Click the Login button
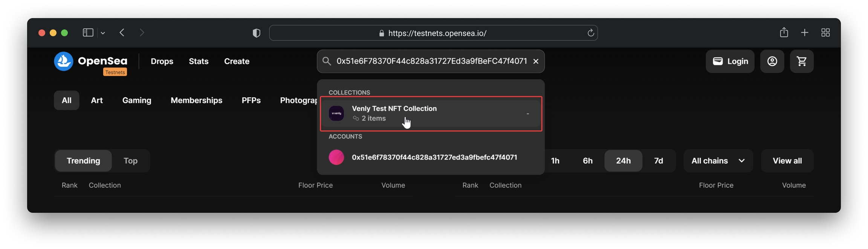 [730, 61]
